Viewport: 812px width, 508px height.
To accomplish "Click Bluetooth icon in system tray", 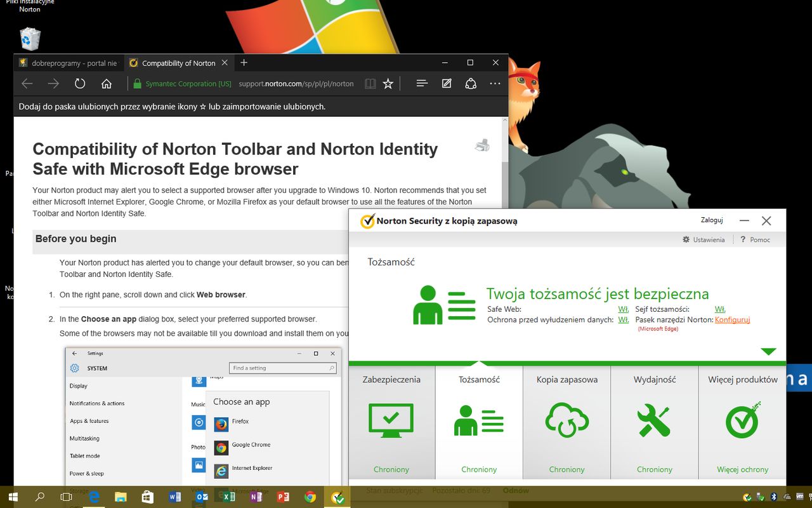I will [x=774, y=497].
